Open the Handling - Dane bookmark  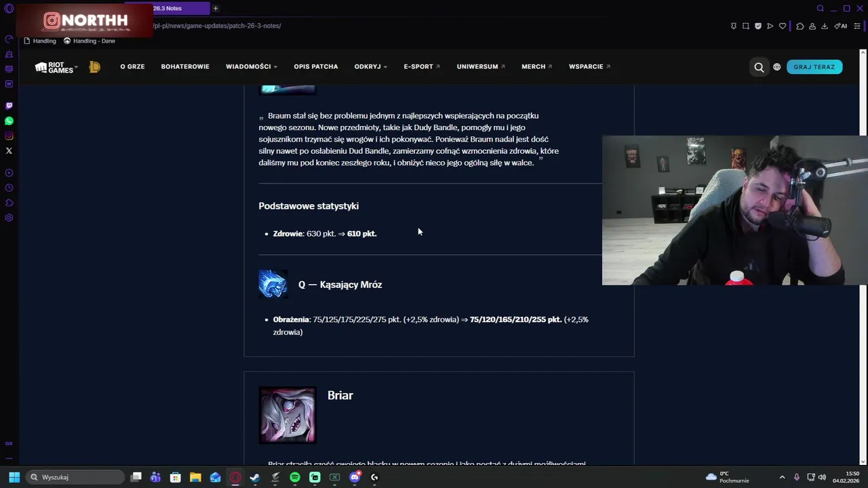[x=90, y=41]
